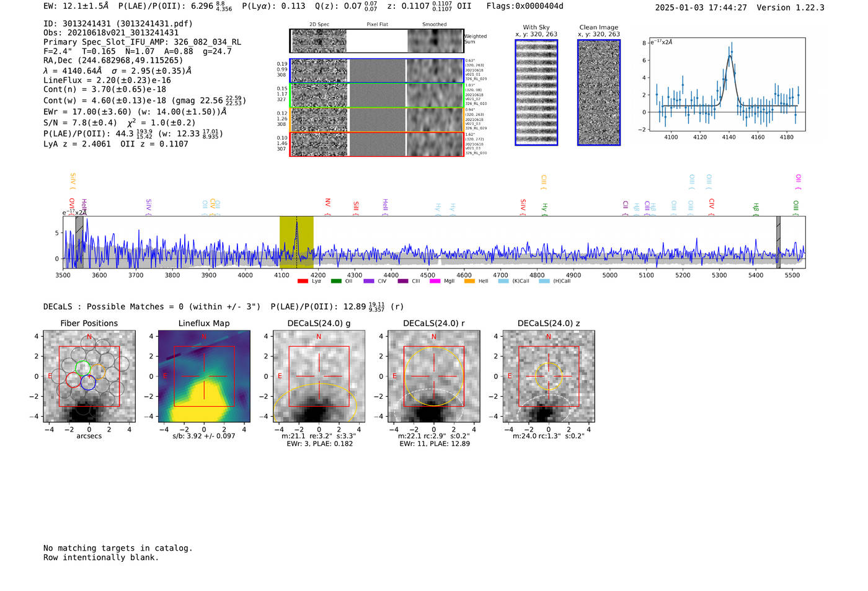The height and width of the screenshot is (591, 868).
Task: Click the gray hatched band near 5460Å
Action: 779,242
